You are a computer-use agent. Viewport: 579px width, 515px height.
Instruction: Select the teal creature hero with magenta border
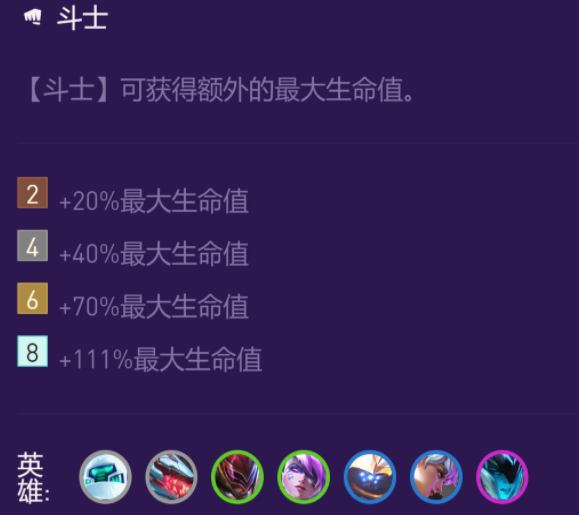pyautogui.click(x=502, y=477)
